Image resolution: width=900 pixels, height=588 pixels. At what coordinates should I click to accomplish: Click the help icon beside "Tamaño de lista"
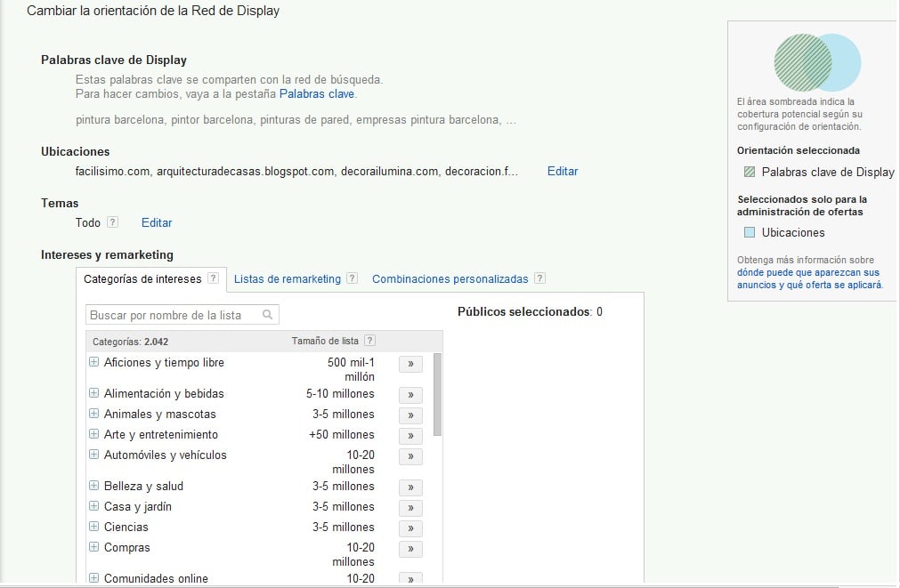point(370,340)
